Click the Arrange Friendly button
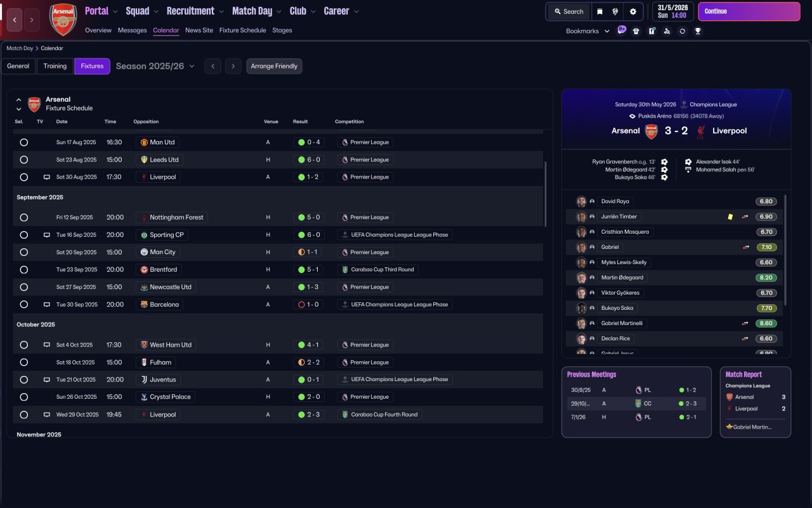The image size is (812, 508). [x=274, y=66]
